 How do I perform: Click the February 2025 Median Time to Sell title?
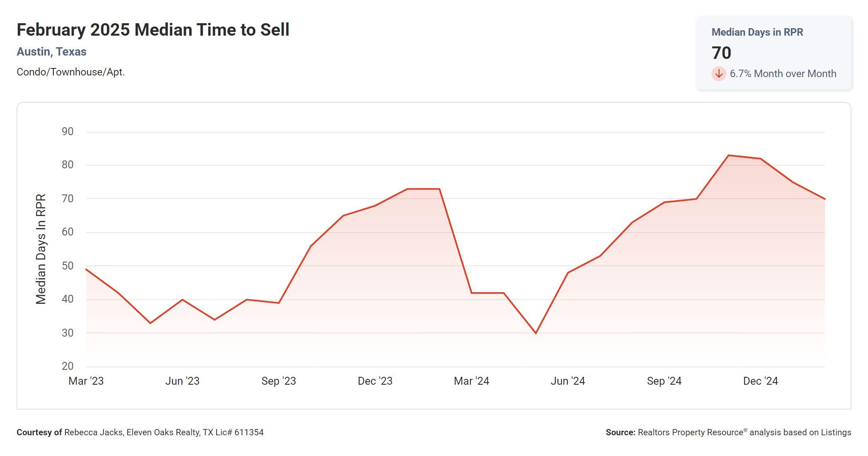pos(153,30)
